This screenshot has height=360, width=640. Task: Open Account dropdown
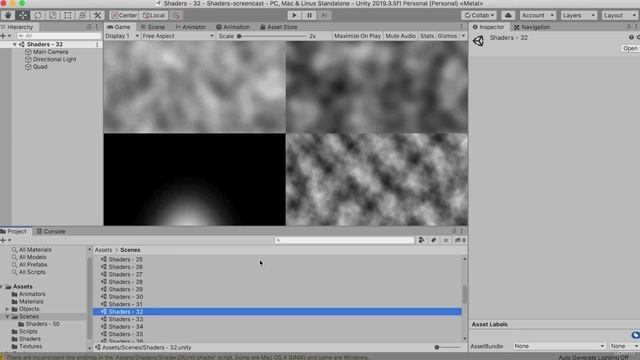tap(538, 15)
